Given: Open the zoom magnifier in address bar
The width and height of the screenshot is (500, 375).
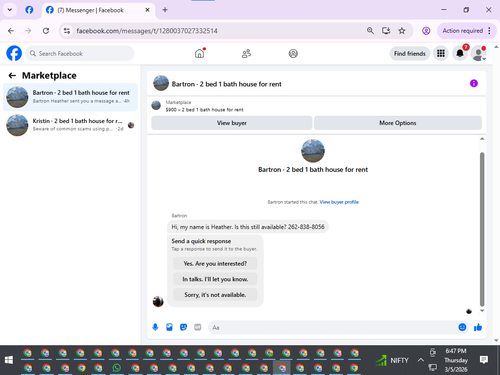Looking at the screenshot, I should 370,31.
